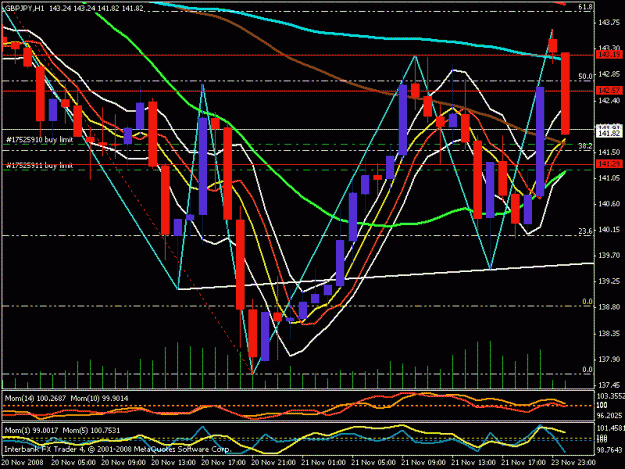Click the yellow 0.0 Fibonacci label
This screenshot has height=469, width=625.
point(587,302)
